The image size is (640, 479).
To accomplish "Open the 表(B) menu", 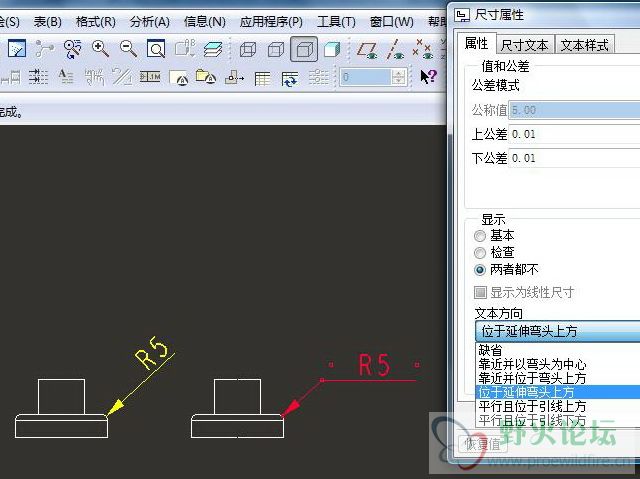I will coord(47,21).
